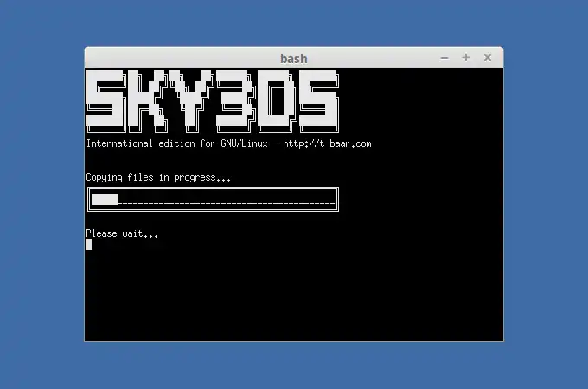Click the D letter in SKY3DS logo
This screenshot has height=389, width=588.
coord(278,101)
